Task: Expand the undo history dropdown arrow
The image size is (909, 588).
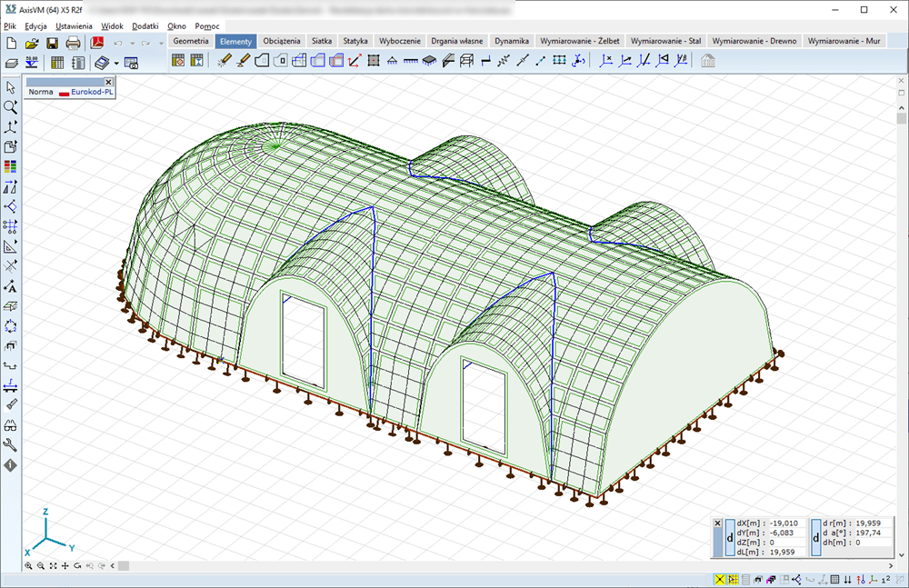Action: click(132, 43)
